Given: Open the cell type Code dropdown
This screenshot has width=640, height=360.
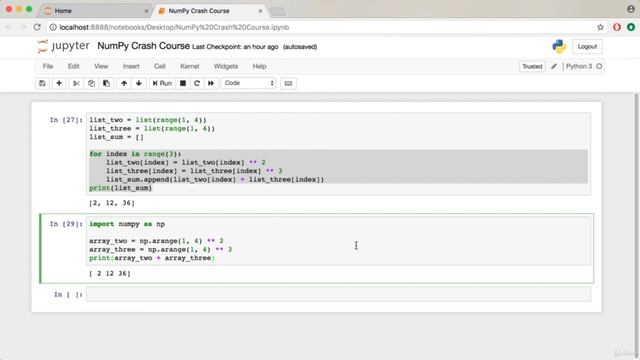Looking at the screenshot, I should coord(248,83).
